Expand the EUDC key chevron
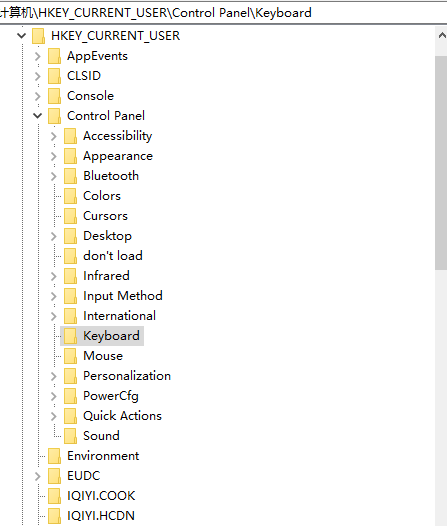The height and width of the screenshot is (526, 447). pos(38,476)
